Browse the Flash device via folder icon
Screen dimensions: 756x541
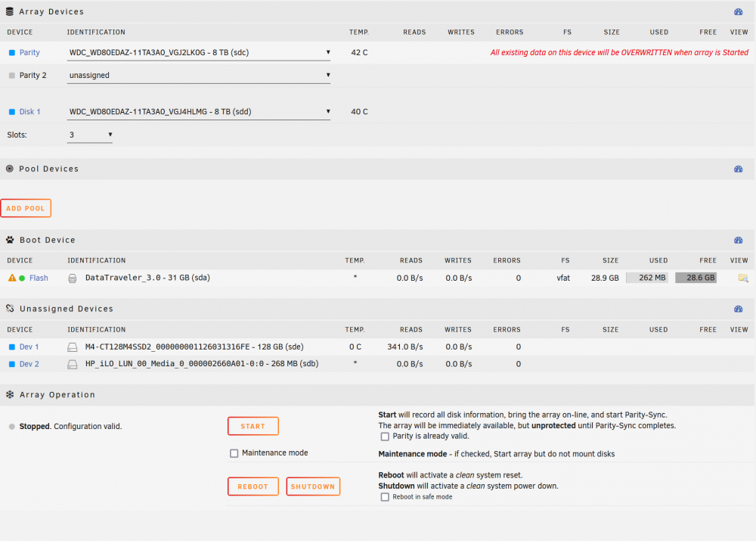743,278
